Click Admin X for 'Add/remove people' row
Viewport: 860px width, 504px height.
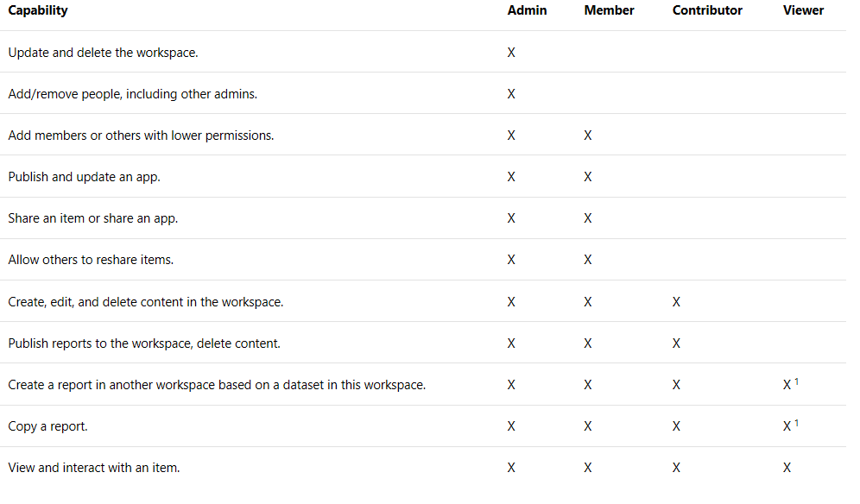pos(511,94)
